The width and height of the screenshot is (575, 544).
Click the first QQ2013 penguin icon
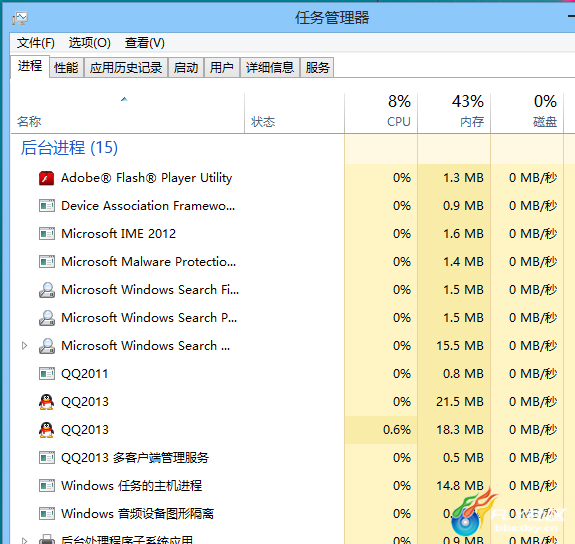47,402
